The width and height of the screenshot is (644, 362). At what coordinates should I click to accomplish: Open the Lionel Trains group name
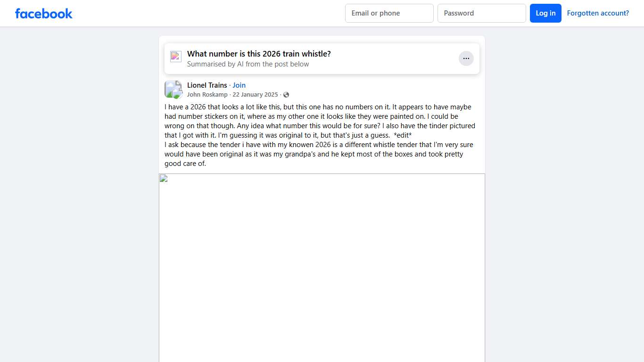(x=207, y=85)
